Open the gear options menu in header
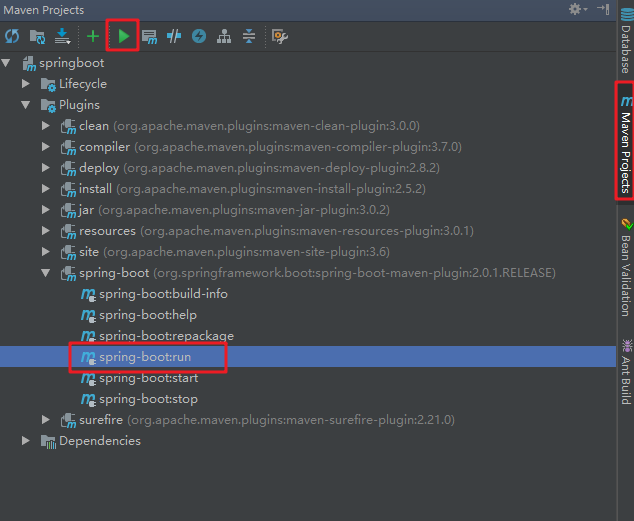Image resolution: width=634 pixels, height=521 pixels. (x=578, y=9)
